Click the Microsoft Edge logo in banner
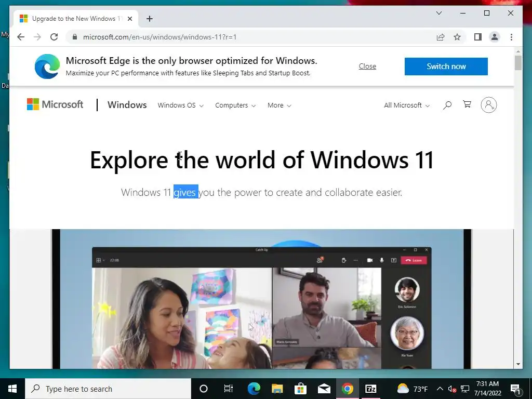 point(47,66)
